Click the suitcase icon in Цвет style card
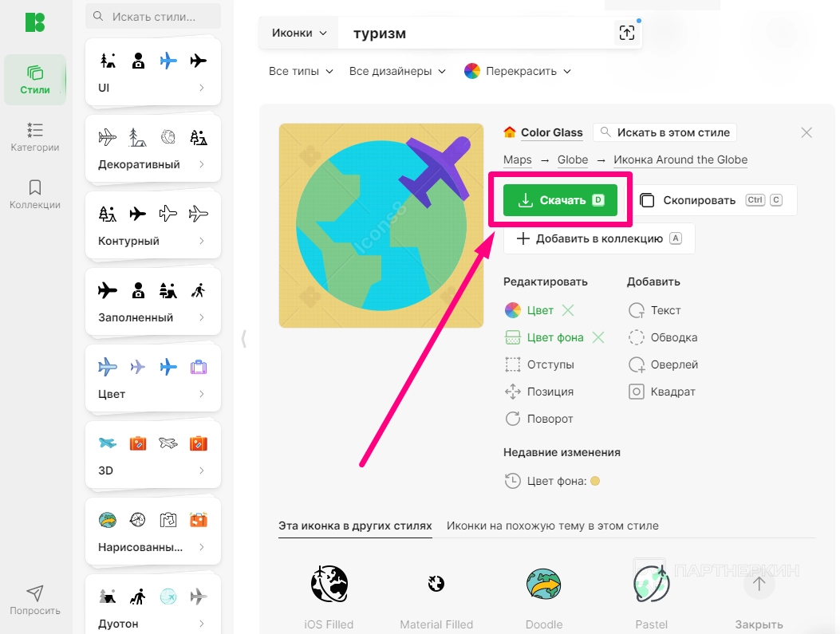840x634 pixels. click(x=198, y=367)
